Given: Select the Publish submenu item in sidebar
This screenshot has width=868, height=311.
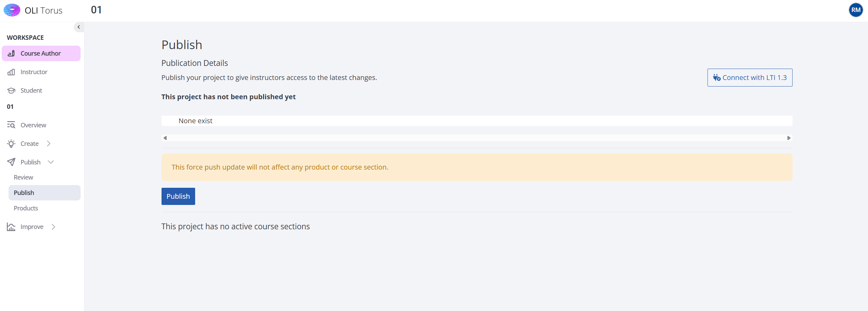Looking at the screenshot, I should point(24,193).
